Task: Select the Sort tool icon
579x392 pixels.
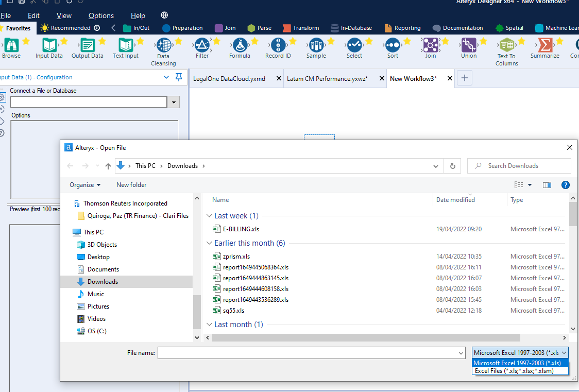Action: (x=393, y=45)
